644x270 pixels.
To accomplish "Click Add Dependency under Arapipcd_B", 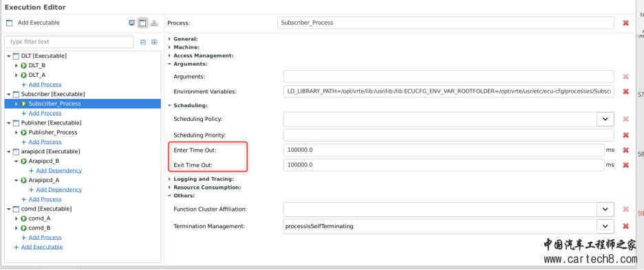I will click(x=58, y=170).
